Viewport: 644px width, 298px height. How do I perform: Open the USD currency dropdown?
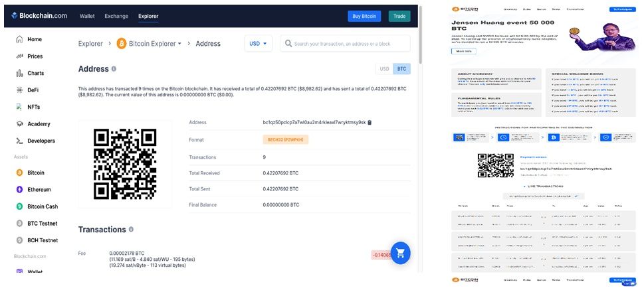point(259,43)
